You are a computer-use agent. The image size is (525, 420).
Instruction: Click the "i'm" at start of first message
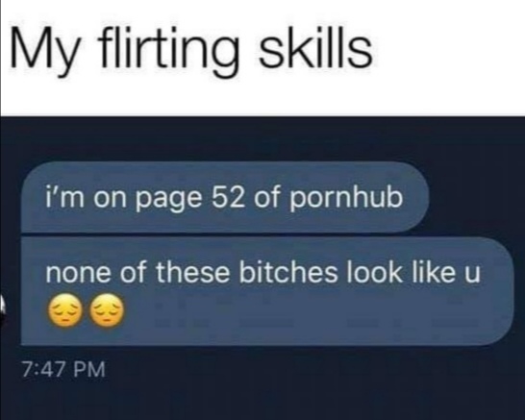[64, 197]
